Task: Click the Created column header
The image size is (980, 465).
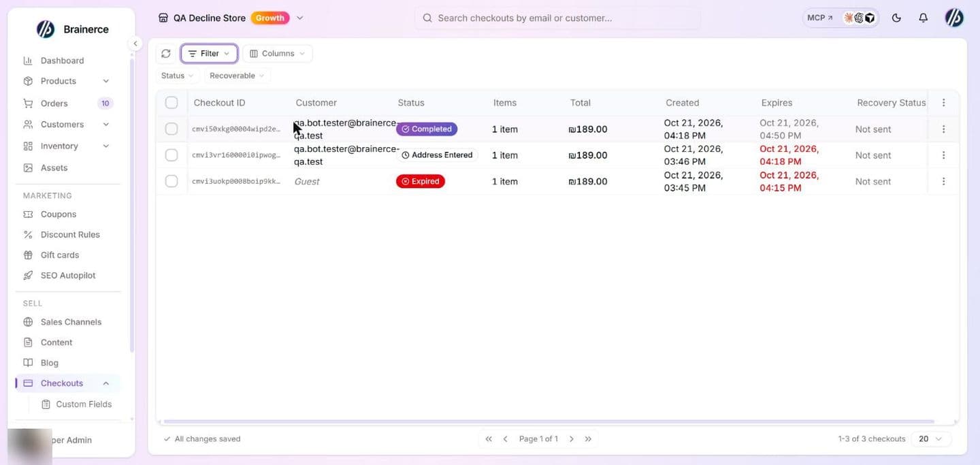Action: coord(682,103)
